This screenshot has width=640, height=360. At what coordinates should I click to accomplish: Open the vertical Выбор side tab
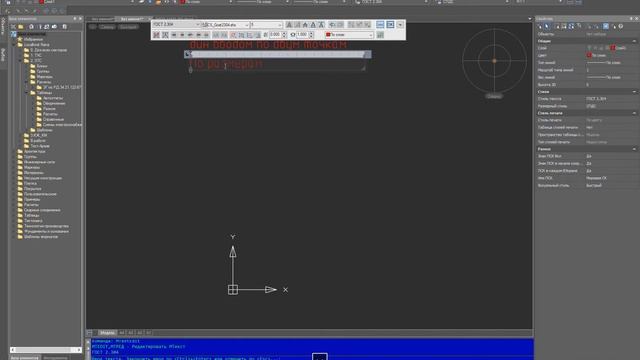pos(3,55)
